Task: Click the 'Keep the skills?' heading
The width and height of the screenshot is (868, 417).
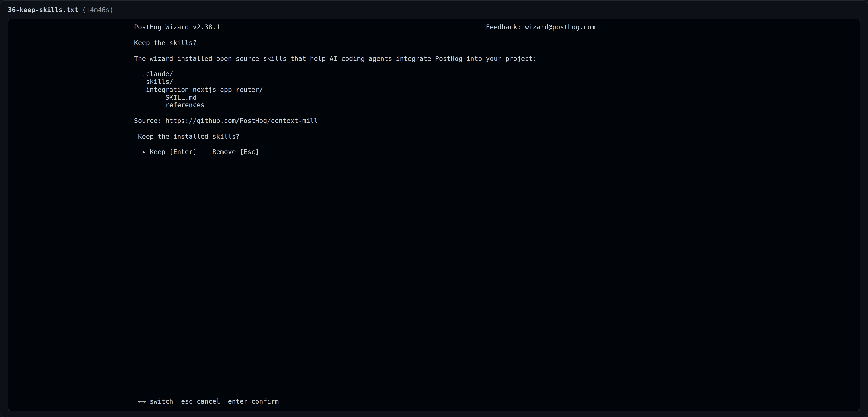Action: 165,43
